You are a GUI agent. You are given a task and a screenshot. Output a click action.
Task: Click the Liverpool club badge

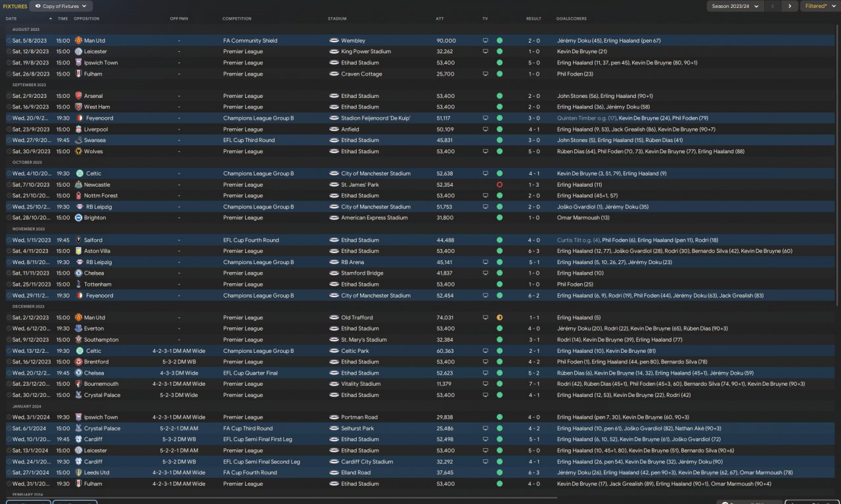78,129
